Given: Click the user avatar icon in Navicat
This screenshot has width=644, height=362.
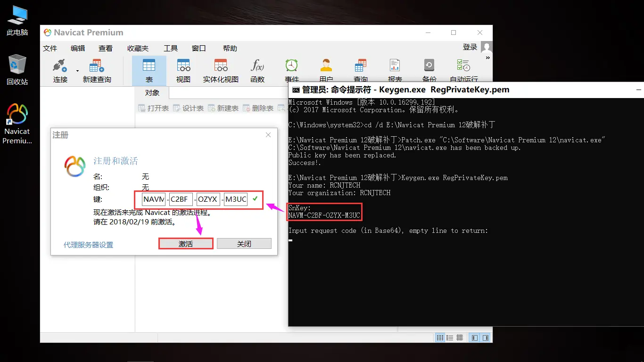Looking at the screenshot, I should click(487, 47).
